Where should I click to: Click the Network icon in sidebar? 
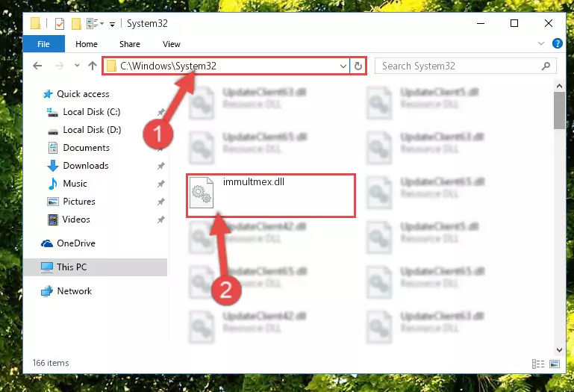(47, 291)
